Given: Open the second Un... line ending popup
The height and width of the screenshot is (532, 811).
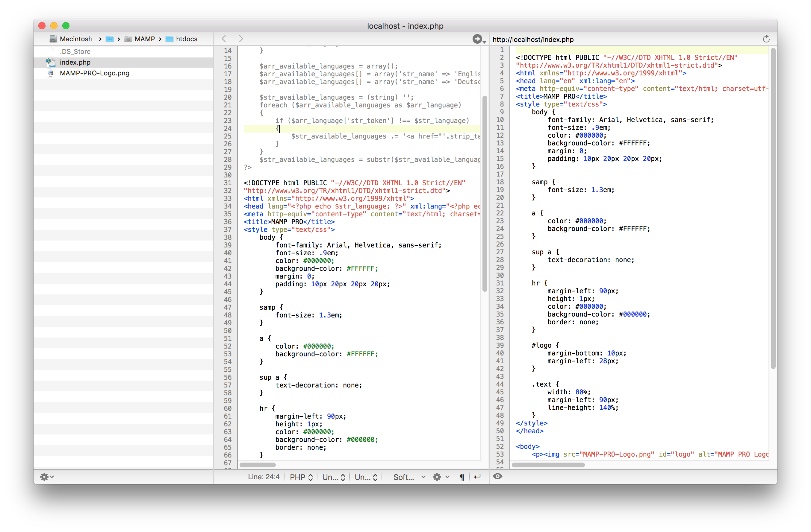Looking at the screenshot, I should (366, 477).
